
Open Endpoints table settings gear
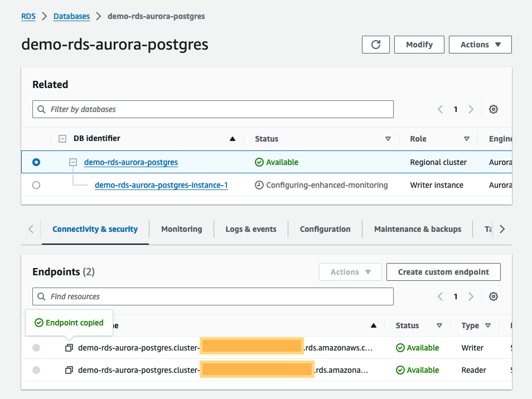click(494, 296)
